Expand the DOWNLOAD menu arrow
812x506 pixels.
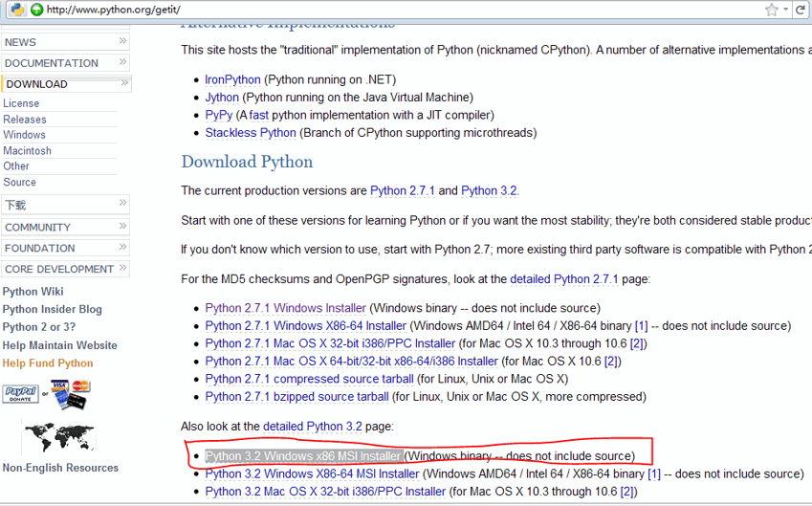tap(124, 82)
